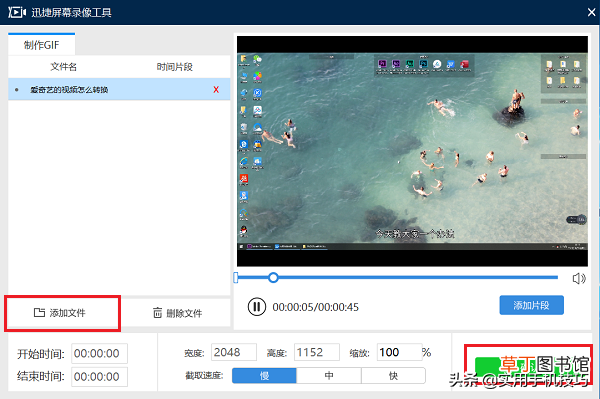Switch to the 制作GIF tab

[41, 45]
